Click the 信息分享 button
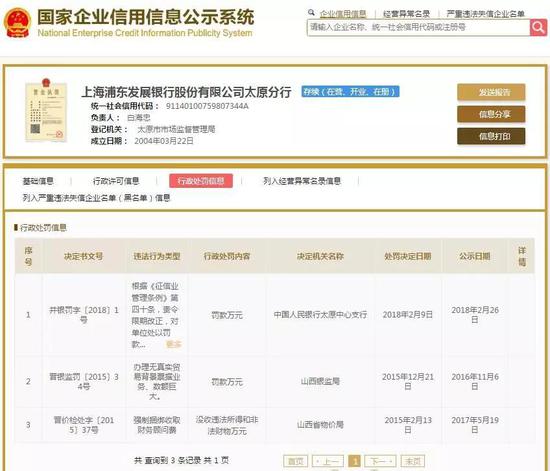Screen dimensions: 550x471 tap(491, 114)
